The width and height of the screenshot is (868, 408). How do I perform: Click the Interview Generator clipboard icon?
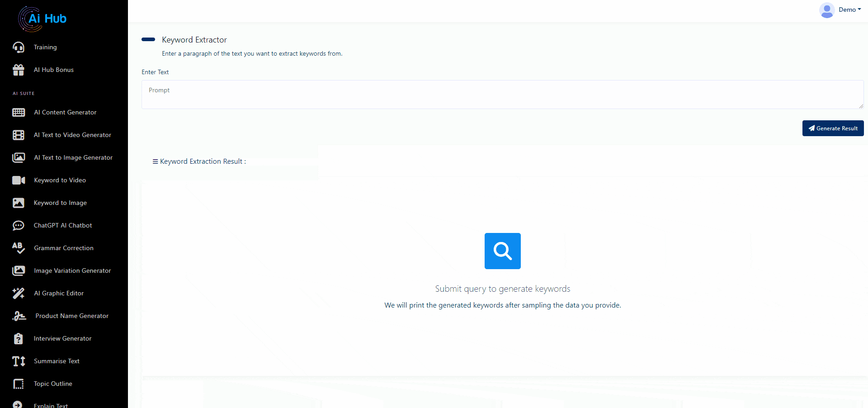19,339
